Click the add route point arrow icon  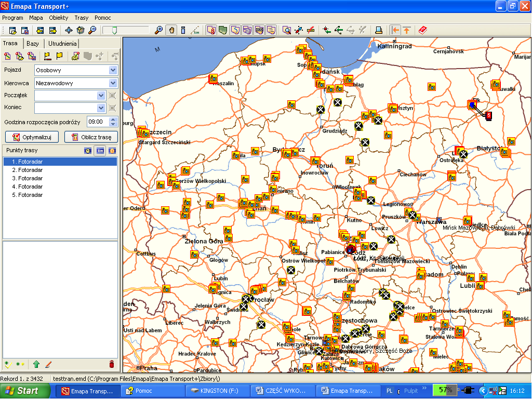click(327, 31)
